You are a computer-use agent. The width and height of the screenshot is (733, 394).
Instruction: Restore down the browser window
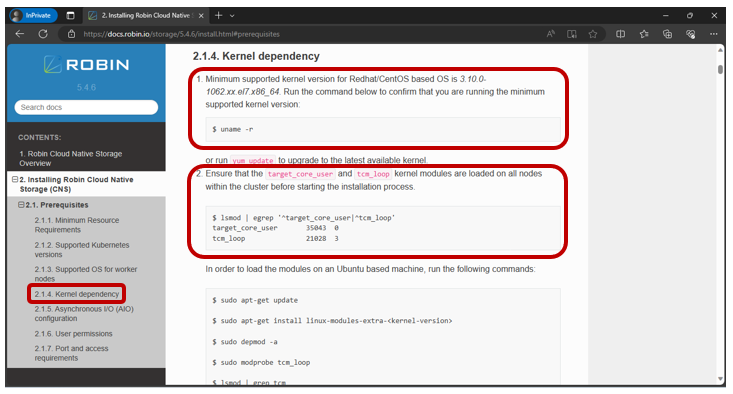[x=690, y=15]
